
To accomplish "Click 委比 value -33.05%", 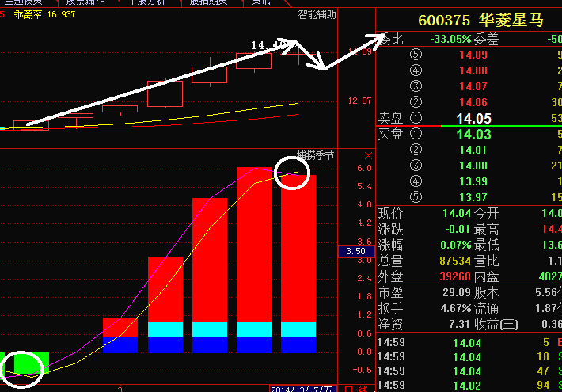I will 451,39.
